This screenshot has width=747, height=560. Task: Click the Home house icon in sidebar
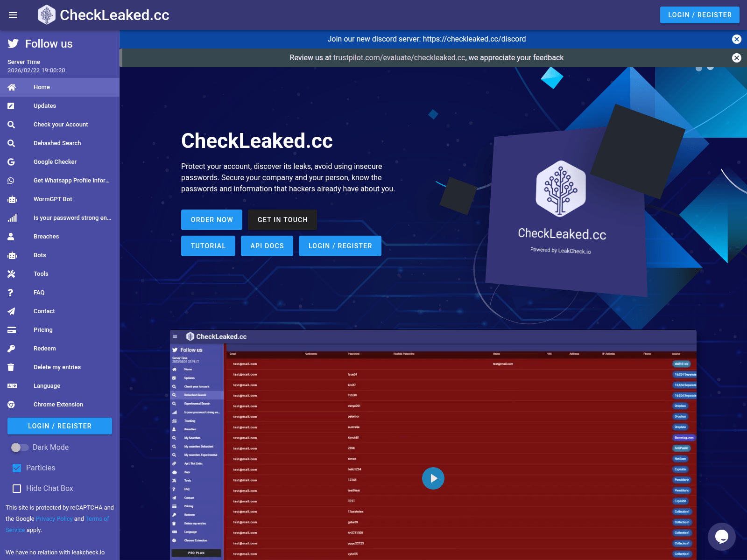[x=11, y=87]
